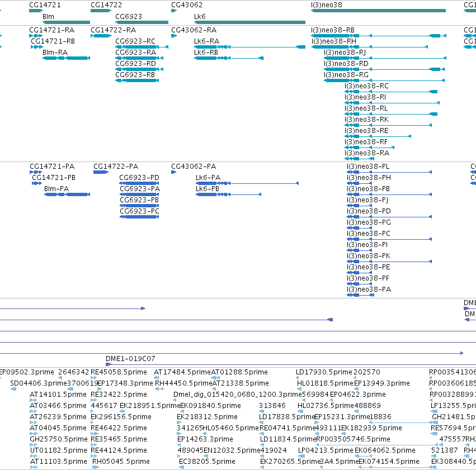Open the DME1-019C07 clone feature
The width and height of the screenshot is (476, 470).
(291, 364)
